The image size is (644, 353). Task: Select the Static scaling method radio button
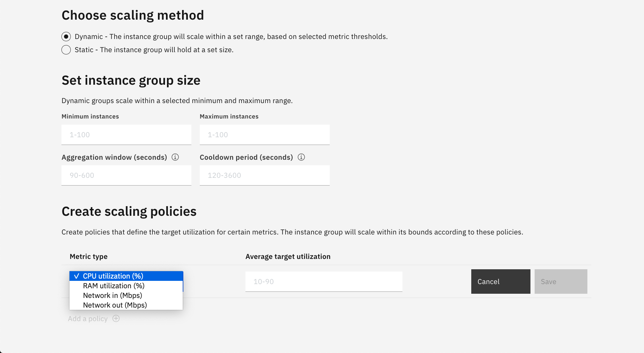(x=66, y=50)
